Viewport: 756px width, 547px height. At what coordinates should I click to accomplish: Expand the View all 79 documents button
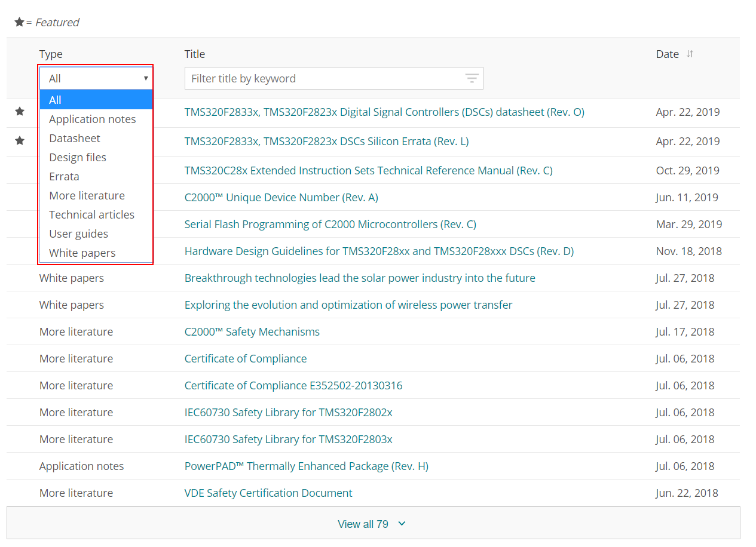click(x=363, y=524)
